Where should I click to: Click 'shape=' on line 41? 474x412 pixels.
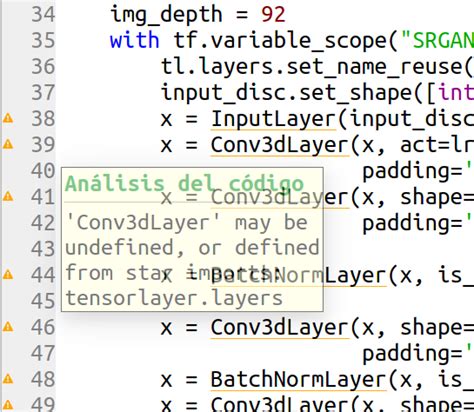click(x=437, y=198)
